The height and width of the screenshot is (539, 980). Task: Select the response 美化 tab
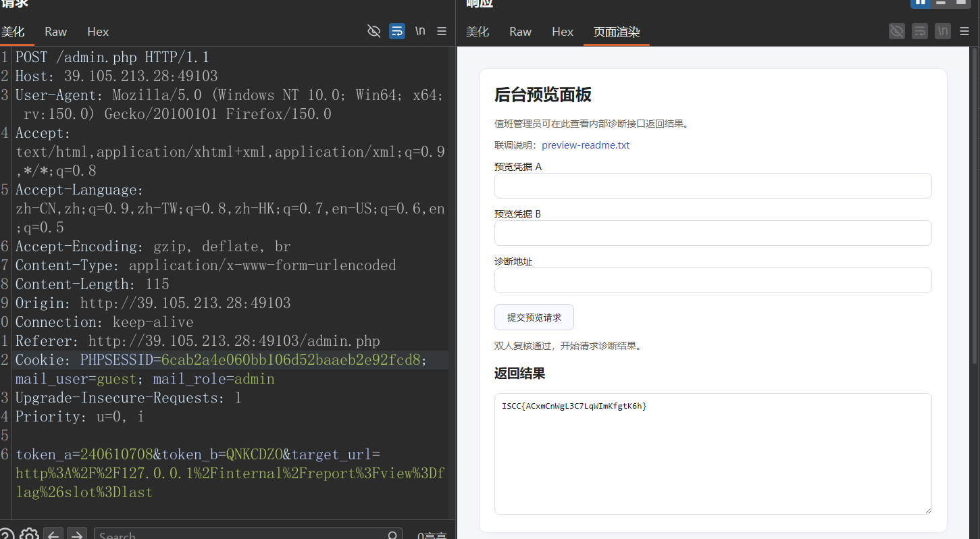coord(478,32)
